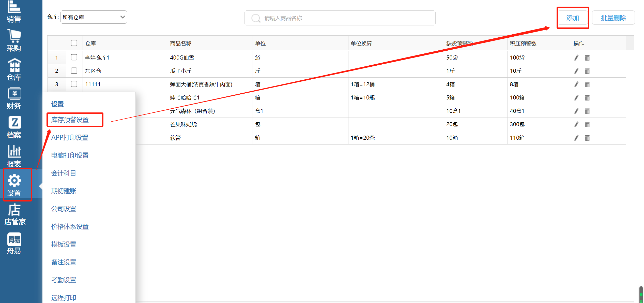Screen dimensions: 644x303
Task: Delete the 软管 row
Action: click(x=587, y=138)
